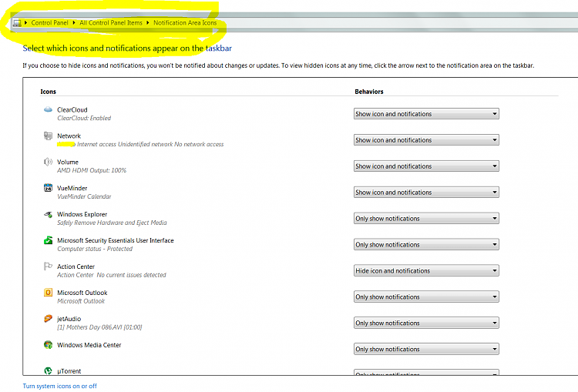Click the jetAudio row label
This screenshot has width=578, height=392.
coord(69,319)
